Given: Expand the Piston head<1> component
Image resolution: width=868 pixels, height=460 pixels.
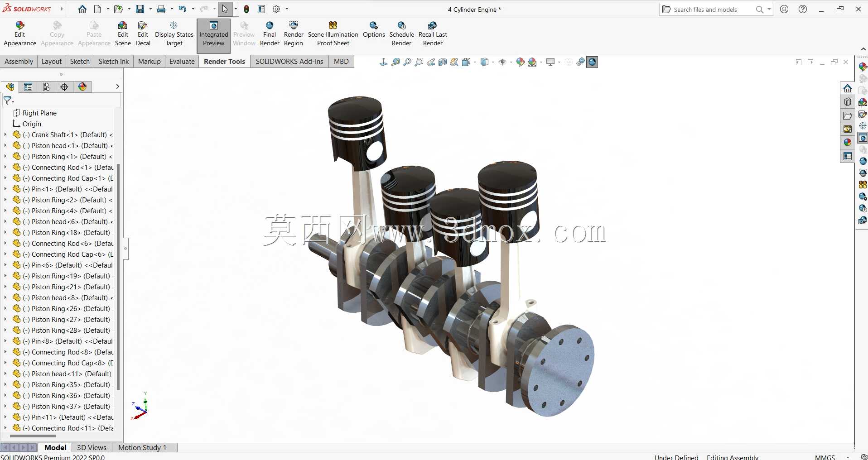Looking at the screenshot, I should coord(5,145).
